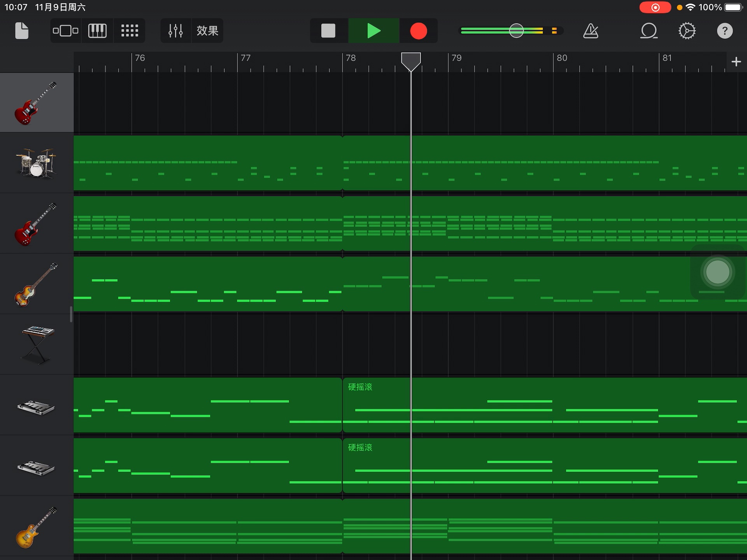Viewport: 747px width, 560px height.
Task: Select the second guitar region before bar 78
Action: (x=208, y=224)
